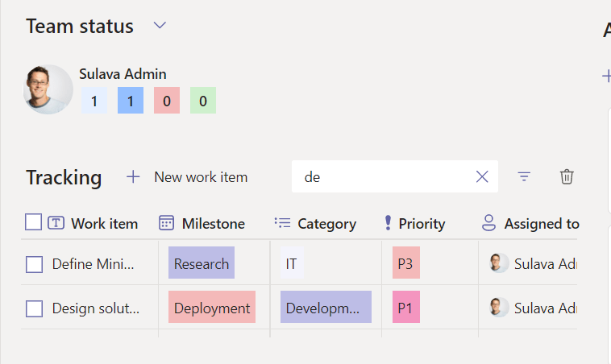Screen dimensions: 611x364
Task: Sort by the Category column header
Action: click(x=326, y=224)
